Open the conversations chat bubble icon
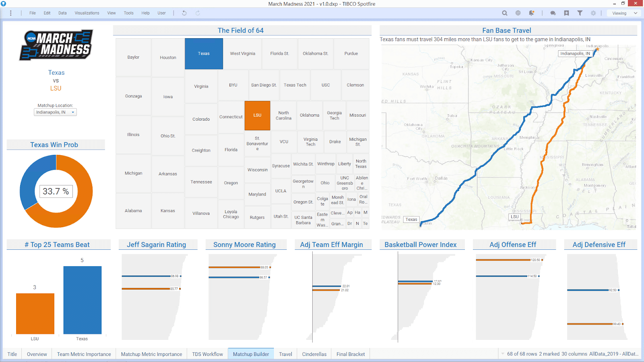The width and height of the screenshot is (644, 362). point(553,13)
